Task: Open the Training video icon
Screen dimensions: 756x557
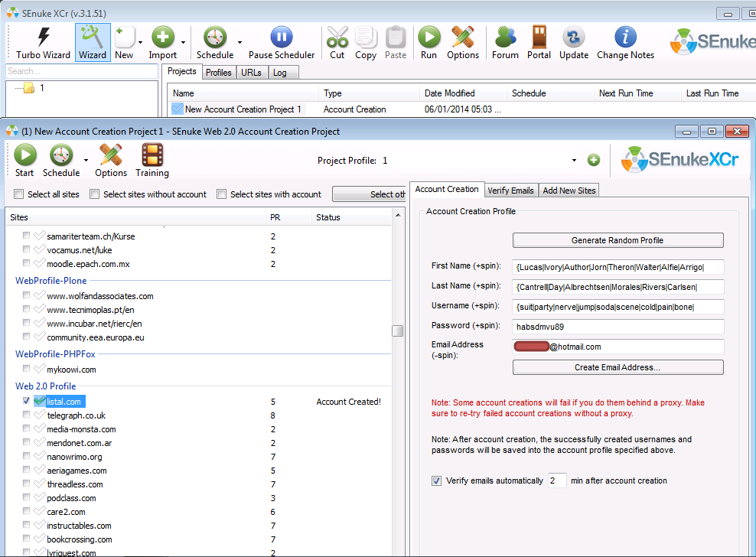Action: 152,161
